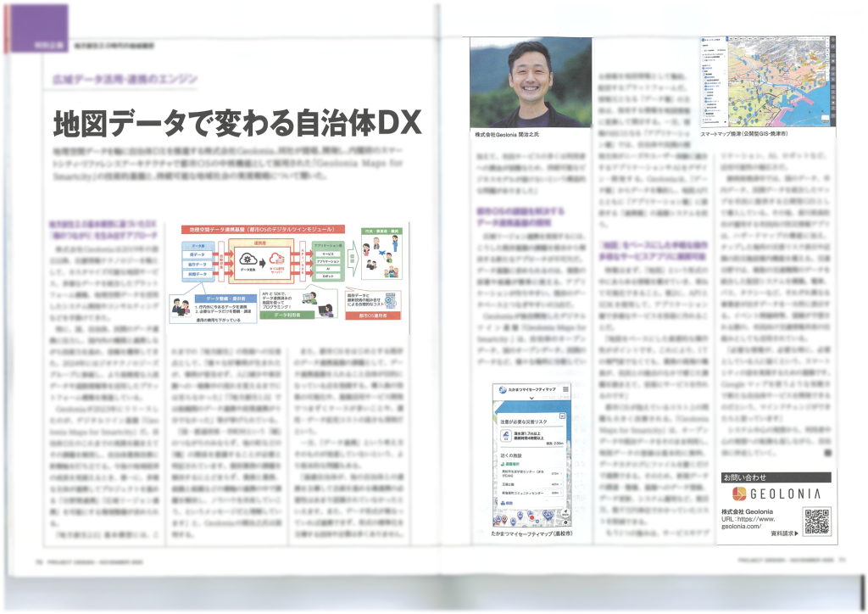Click the 資料請求 request link

coord(784,535)
